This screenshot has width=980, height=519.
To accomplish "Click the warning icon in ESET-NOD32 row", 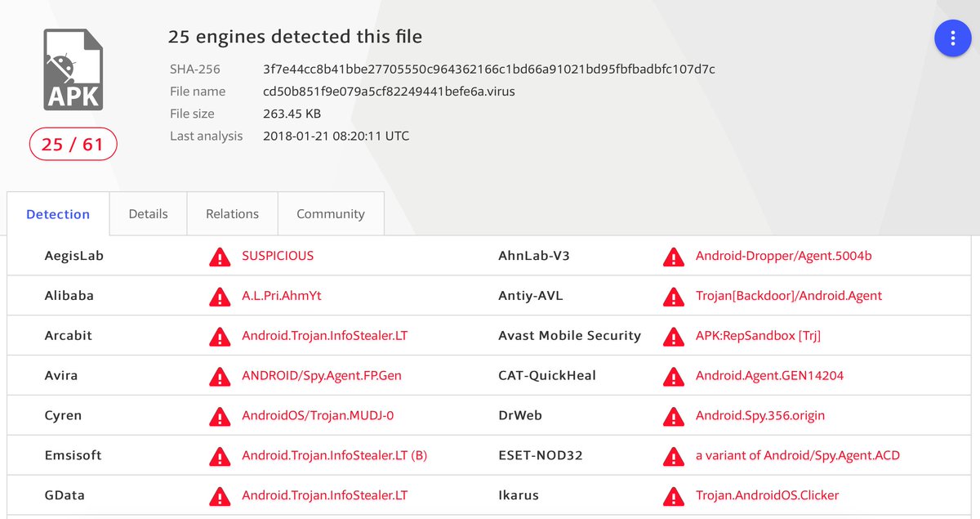I will pos(674,456).
